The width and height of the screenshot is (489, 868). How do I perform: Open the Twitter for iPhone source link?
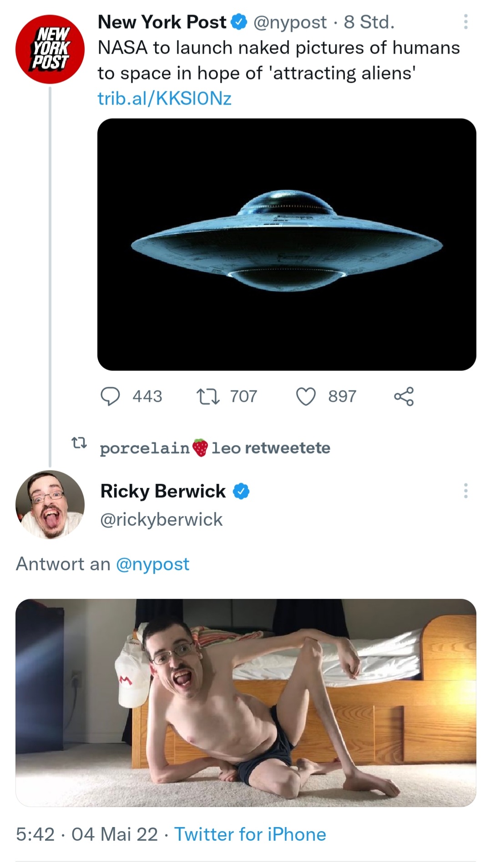click(250, 834)
